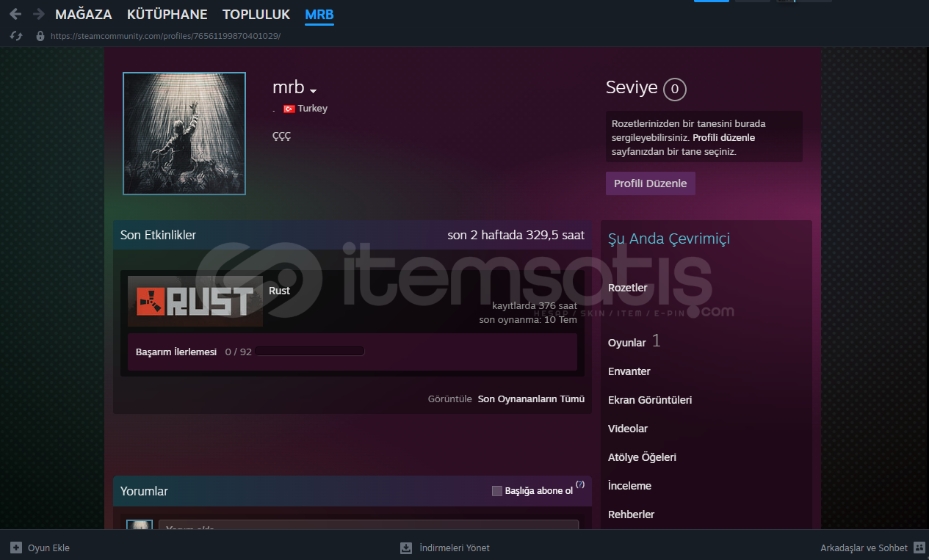Viewport: 929px width, 560px height.
Task: Open the TOPLULUK tab
Action: click(x=256, y=15)
